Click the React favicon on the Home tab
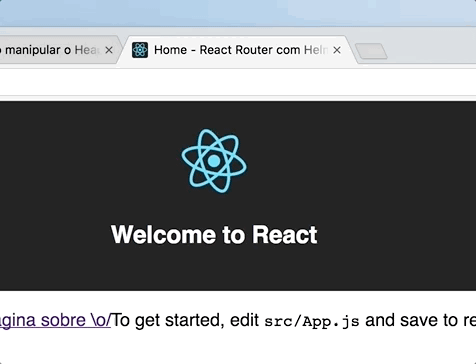 (x=140, y=50)
